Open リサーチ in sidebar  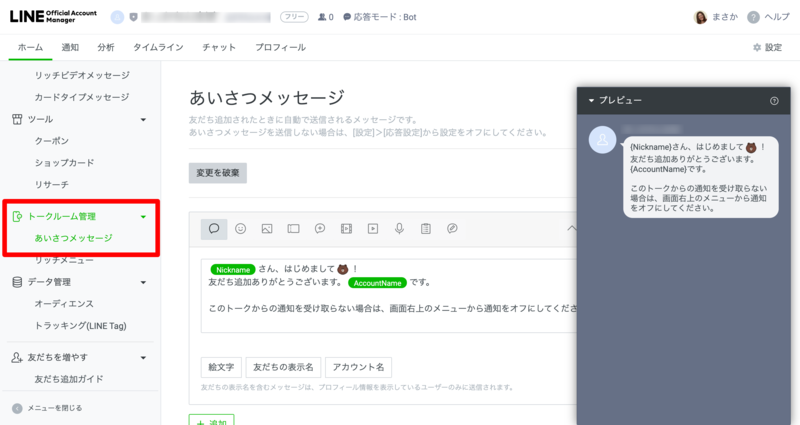[x=52, y=185]
